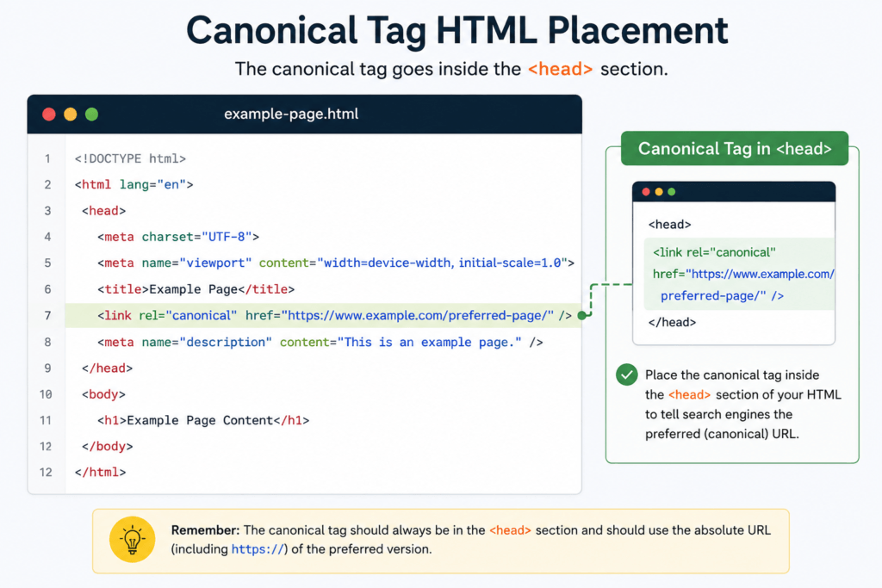
Task: Click the example-page.html file title
Action: (291, 115)
